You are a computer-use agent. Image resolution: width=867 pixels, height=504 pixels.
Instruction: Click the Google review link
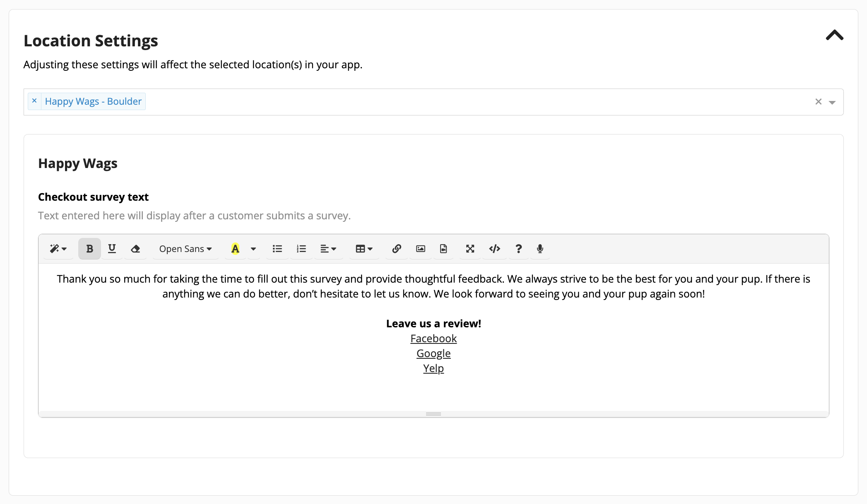433,353
